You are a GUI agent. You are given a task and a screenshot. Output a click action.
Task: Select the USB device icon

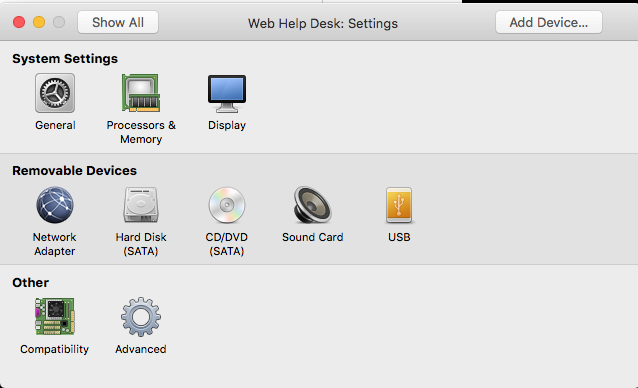(399, 205)
